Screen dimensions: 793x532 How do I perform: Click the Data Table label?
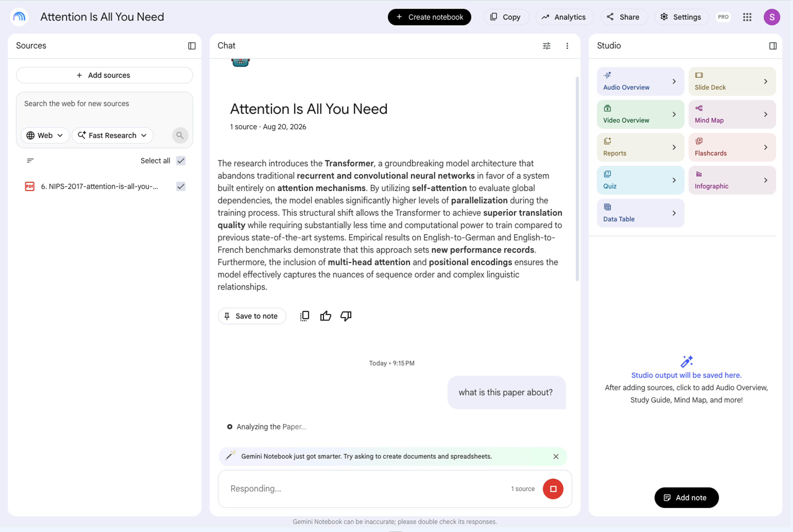[x=618, y=219]
